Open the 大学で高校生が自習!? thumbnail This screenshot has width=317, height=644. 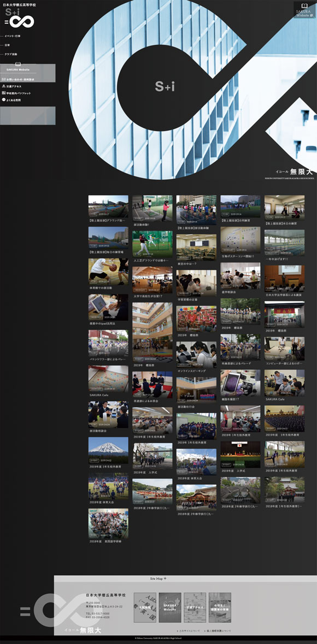point(152,280)
